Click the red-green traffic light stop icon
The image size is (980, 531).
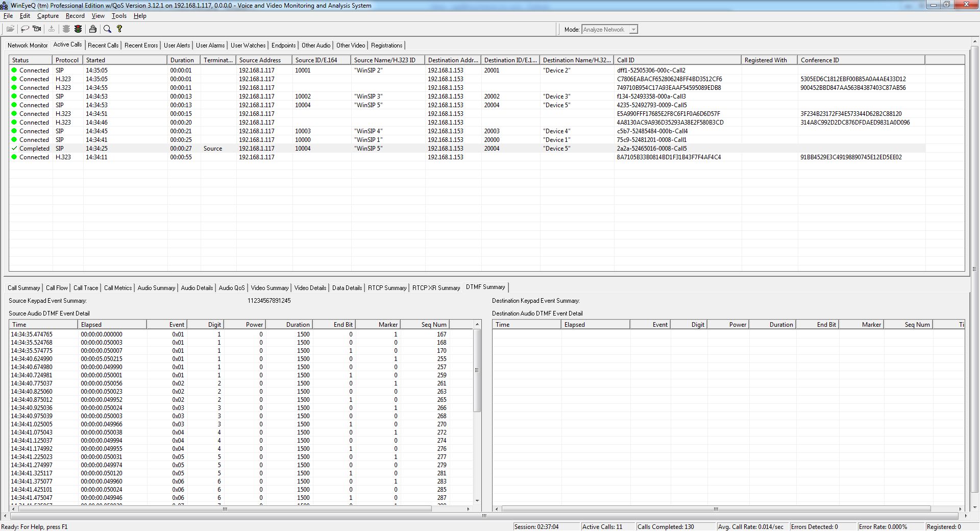tap(78, 29)
